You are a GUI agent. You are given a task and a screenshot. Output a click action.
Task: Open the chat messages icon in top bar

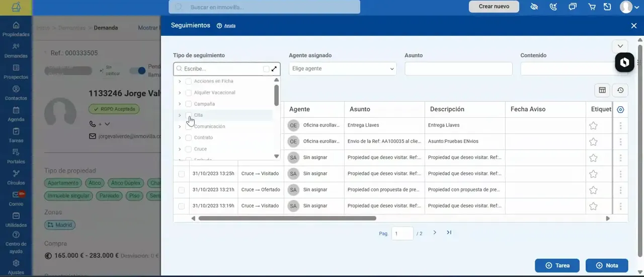coord(573,7)
